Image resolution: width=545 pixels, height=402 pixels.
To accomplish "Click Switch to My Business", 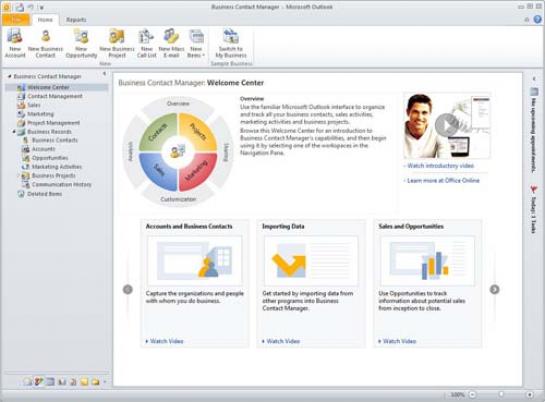I will pyautogui.click(x=231, y=44).
